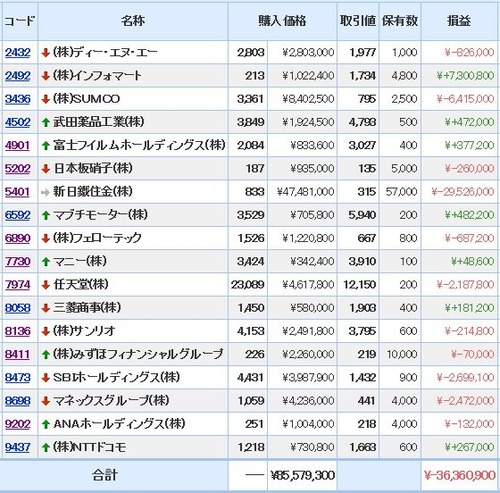Click down arrow icon beside 任天堂

[46, 285]
